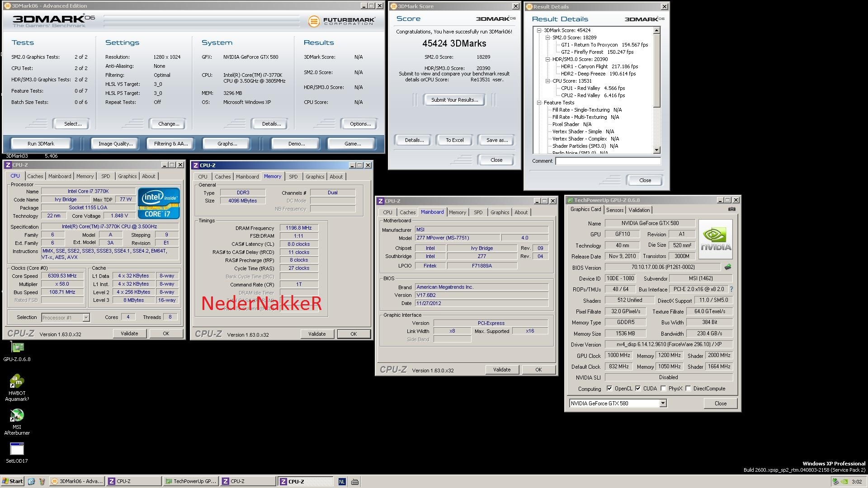Open SPD tab in CPU-Z memory window
This screenshot has height=488, width=868.
293,177
